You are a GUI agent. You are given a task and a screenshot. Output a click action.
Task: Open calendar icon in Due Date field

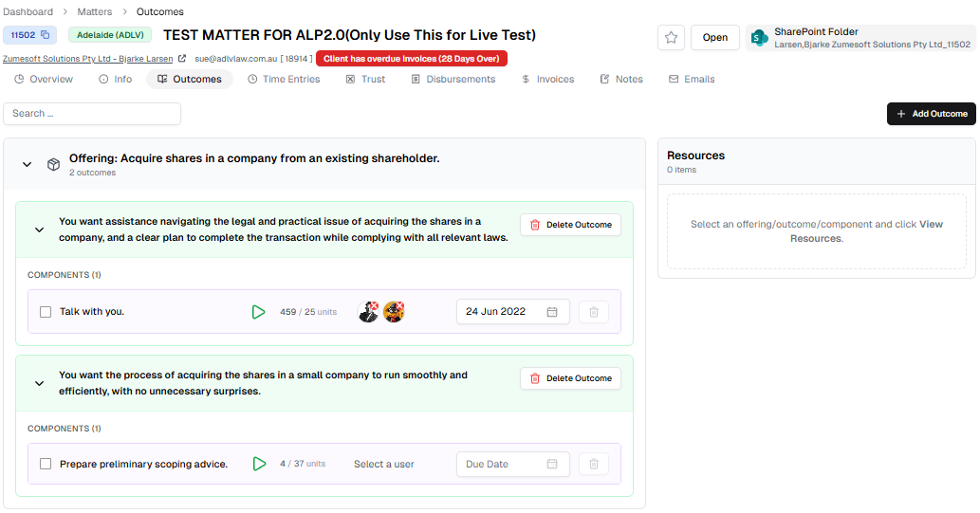click(x=552, y=464)
